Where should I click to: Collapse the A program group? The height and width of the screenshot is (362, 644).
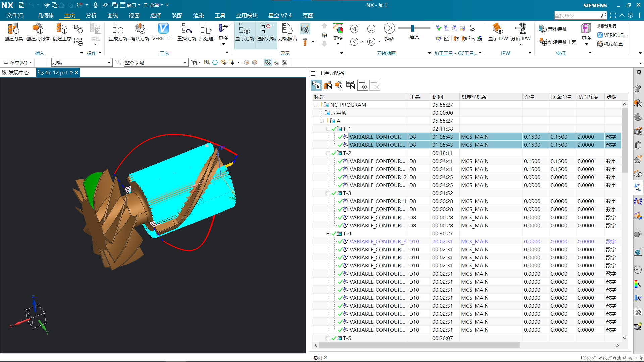coord(322,121)
